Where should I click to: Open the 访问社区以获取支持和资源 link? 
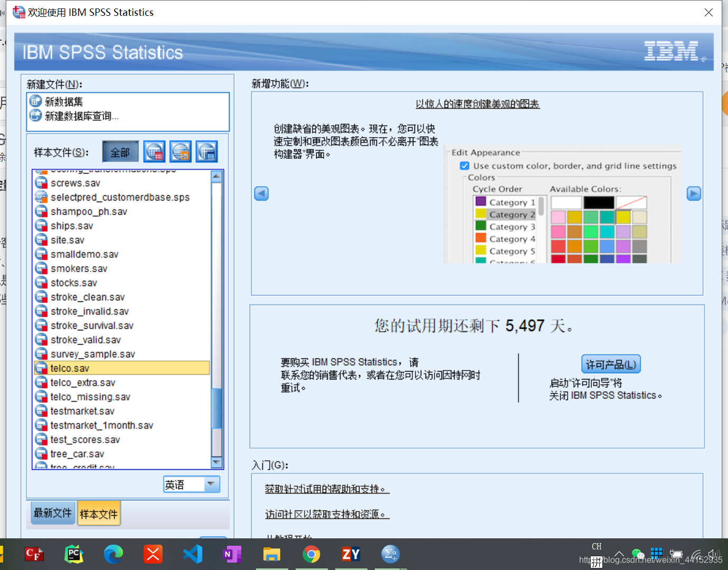[327, 514]
